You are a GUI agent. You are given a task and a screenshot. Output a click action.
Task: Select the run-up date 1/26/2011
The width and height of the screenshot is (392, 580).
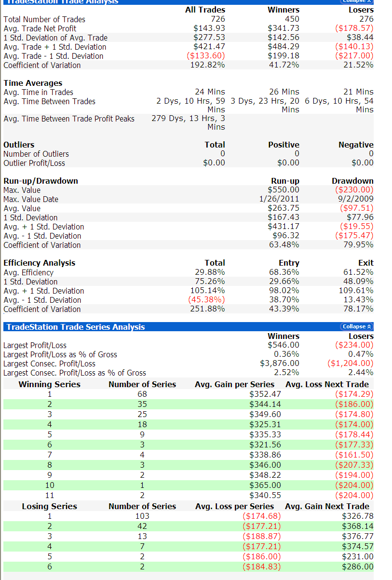279,199
